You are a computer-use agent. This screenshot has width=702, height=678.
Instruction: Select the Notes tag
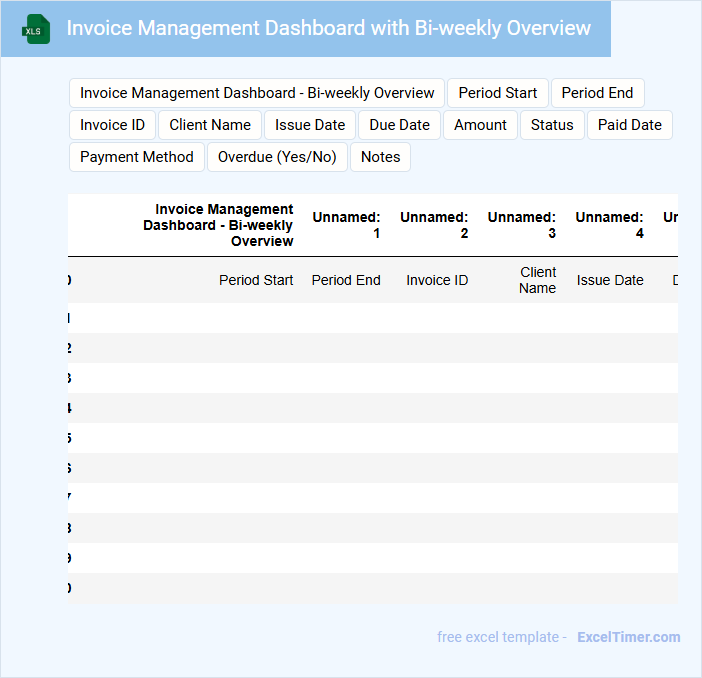380,157
